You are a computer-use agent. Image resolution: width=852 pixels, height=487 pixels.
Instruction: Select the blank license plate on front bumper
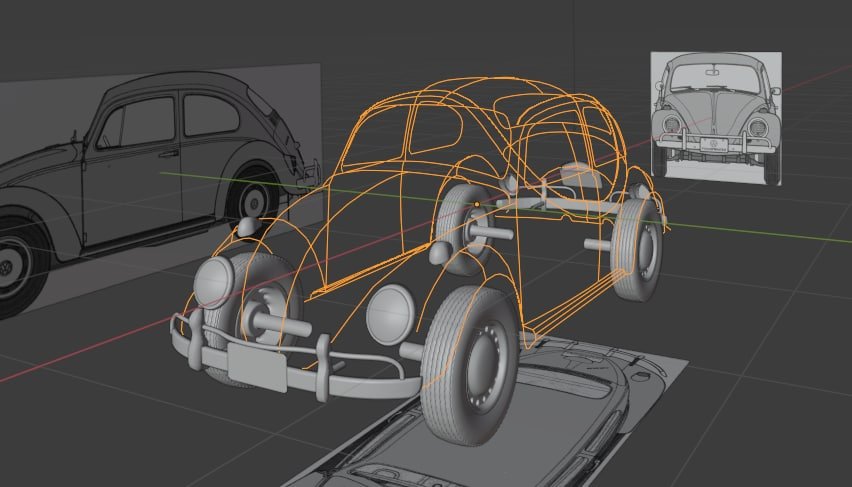pos(257,366)
